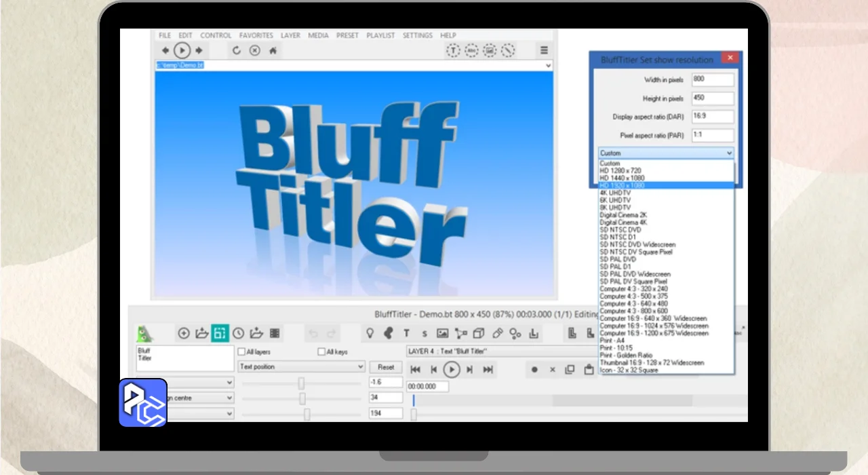Click the refresh icon in top toolbar

point(237,51)
